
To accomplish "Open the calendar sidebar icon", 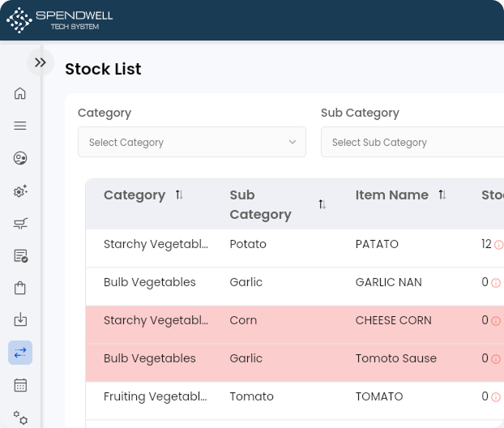I will point(20,385).
